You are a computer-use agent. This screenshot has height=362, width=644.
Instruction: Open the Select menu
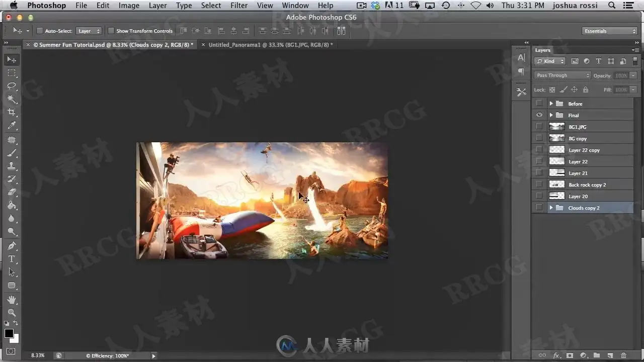coord(211,6)
